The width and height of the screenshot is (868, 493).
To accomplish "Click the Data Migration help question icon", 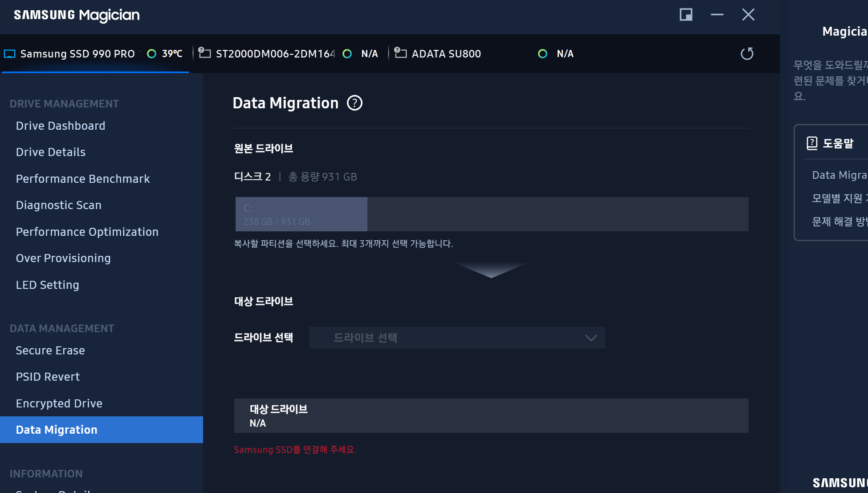I will (x=355, y=103).
